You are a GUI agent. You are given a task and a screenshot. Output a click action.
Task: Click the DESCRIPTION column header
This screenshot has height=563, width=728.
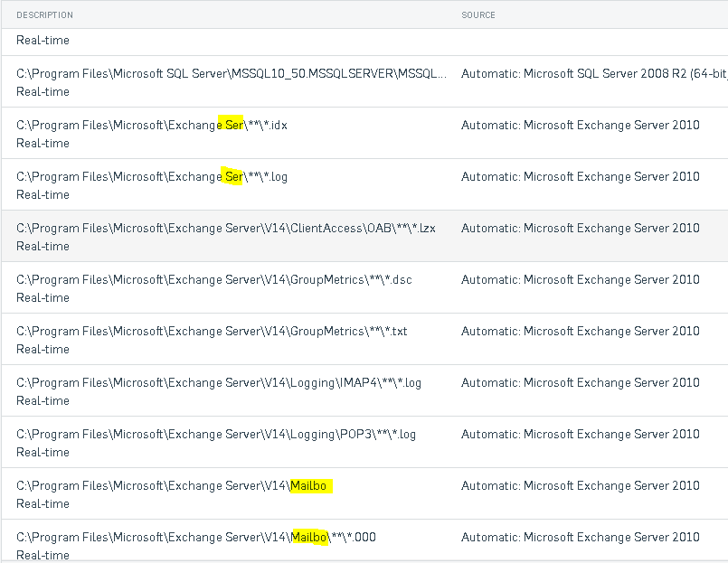pyautogui.click(x=44, y=14)
